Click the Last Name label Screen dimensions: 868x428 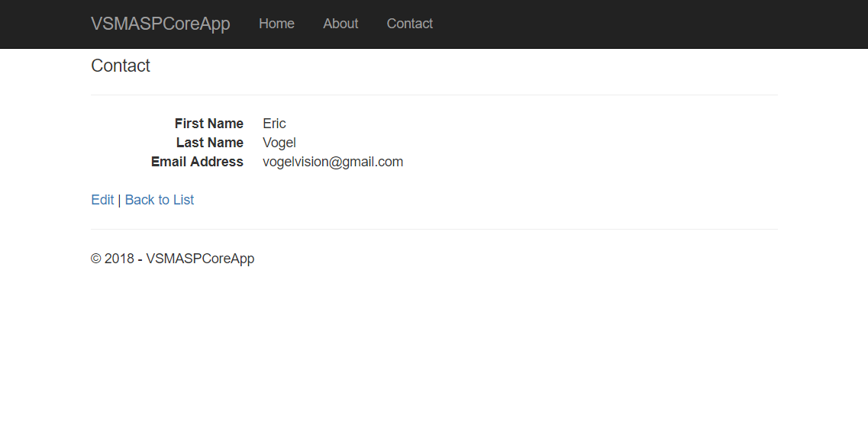pyautogui.click(x=209, y=143)
